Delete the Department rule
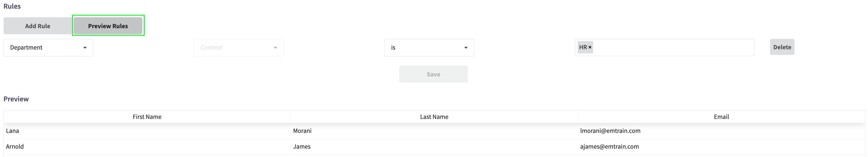Screen dimensions: 868x157 [782, 47]
